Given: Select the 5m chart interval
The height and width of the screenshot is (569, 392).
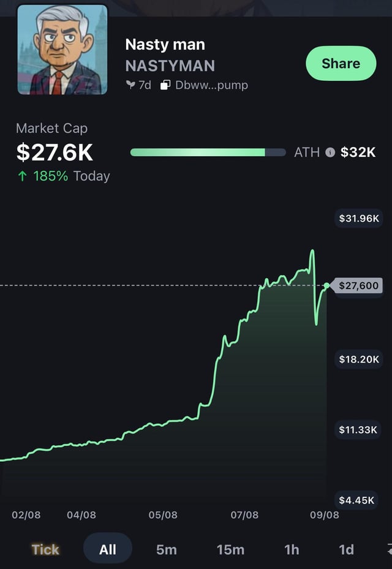Looking at the screenshot, I should (x=167, y=549).
